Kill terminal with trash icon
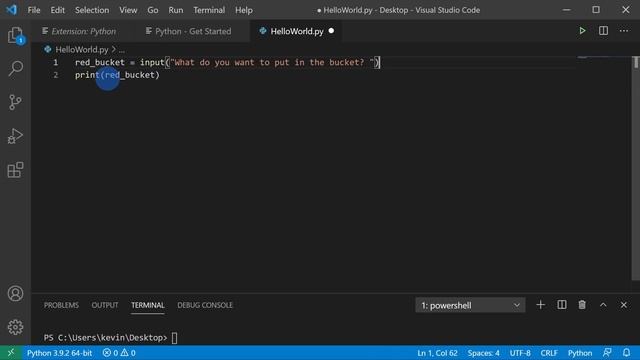 (582, 305)
